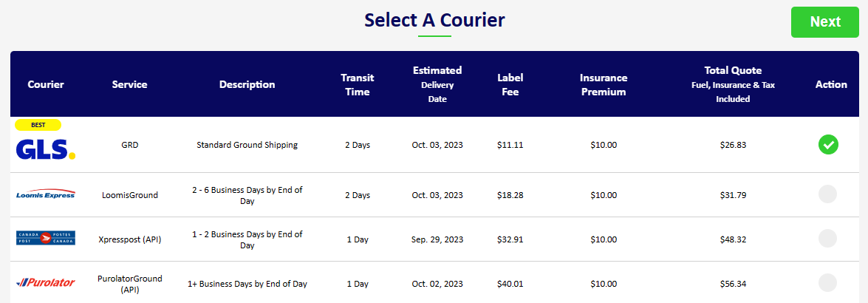Click the $26.83 total quote for GLS
Screen dimensions: 868x303
733,145
